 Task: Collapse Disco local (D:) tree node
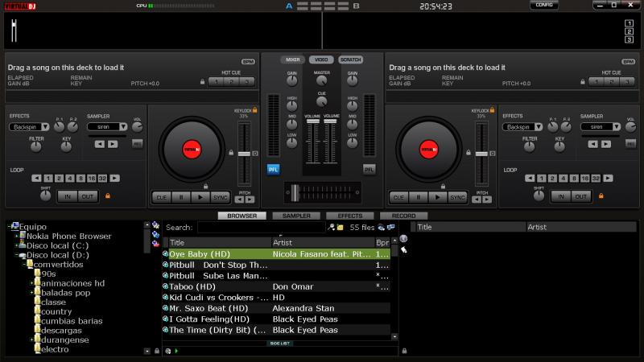(17, 255)
